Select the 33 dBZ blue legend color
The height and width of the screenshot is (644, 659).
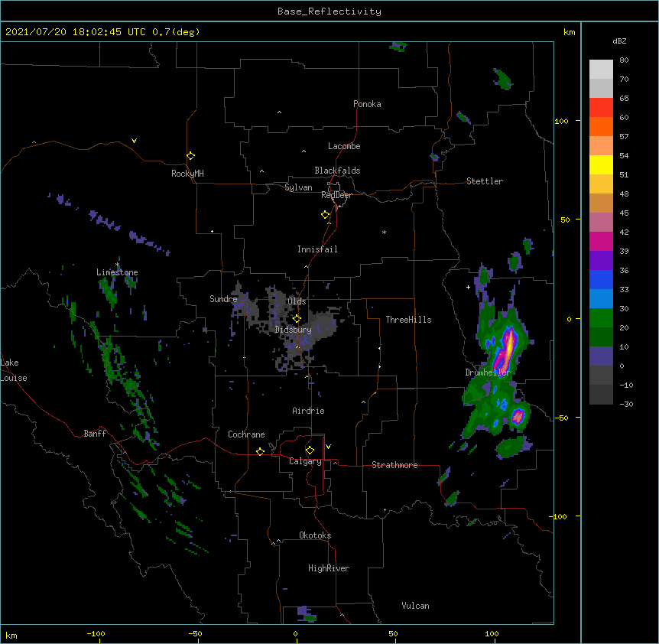pos(601,279)
